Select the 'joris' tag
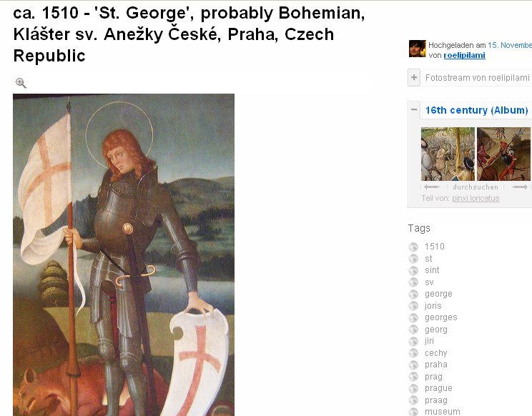 tap(433, 305)
